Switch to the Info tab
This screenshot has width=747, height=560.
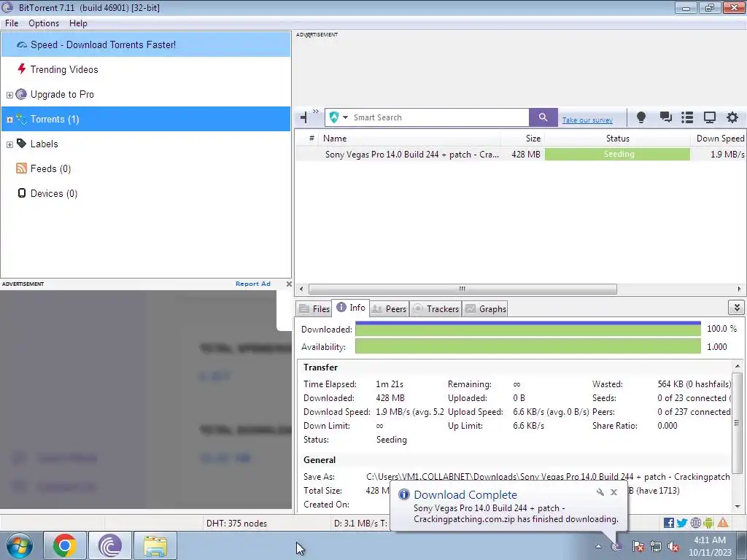pos(351,308)
